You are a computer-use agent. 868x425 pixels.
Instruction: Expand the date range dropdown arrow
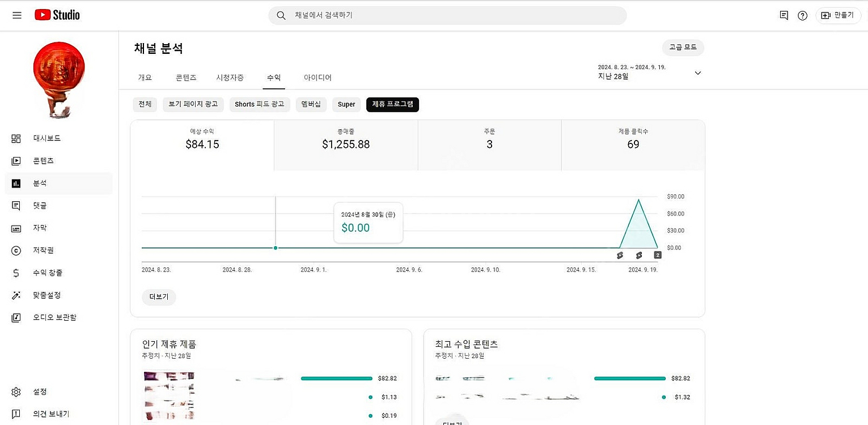tap(698, 73)
